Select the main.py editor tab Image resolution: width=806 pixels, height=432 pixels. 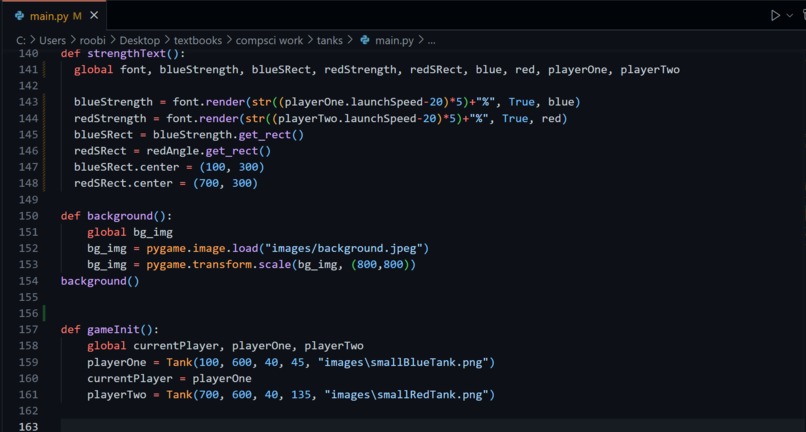tap(53, 16)
